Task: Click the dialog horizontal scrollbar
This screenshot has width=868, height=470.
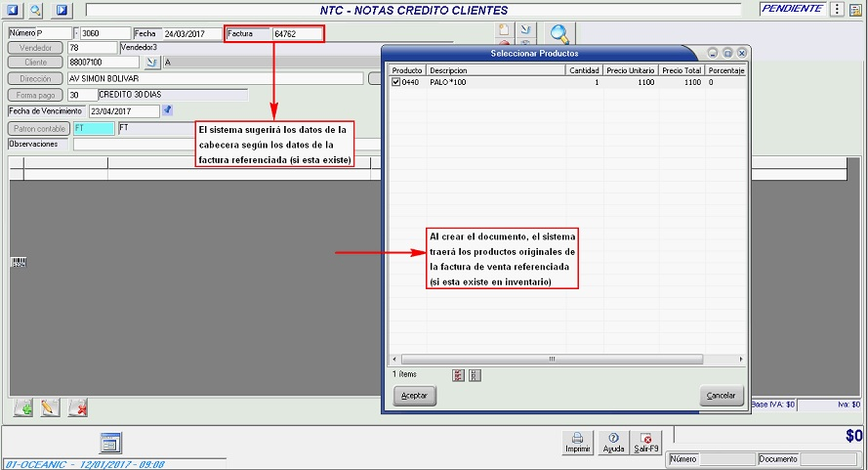Action: [568, 359]
